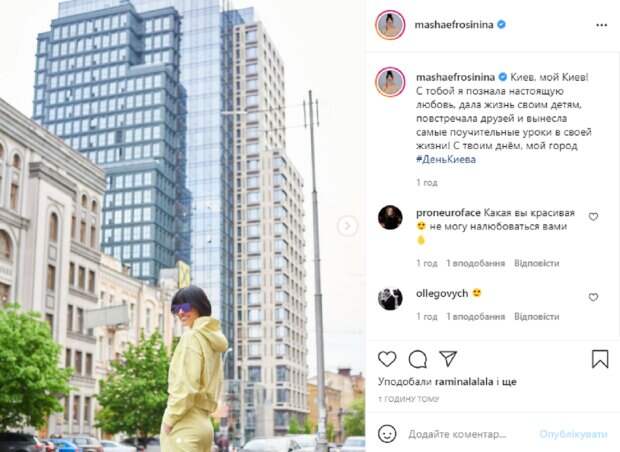The image size is (620, 452).
Task: Like the proneuroface comment
Action: 593,217
